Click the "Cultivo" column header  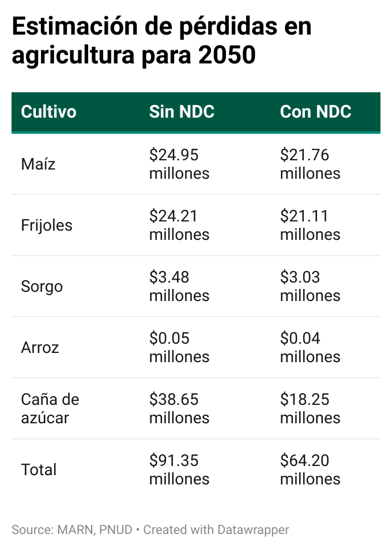(x=48, y=111)
